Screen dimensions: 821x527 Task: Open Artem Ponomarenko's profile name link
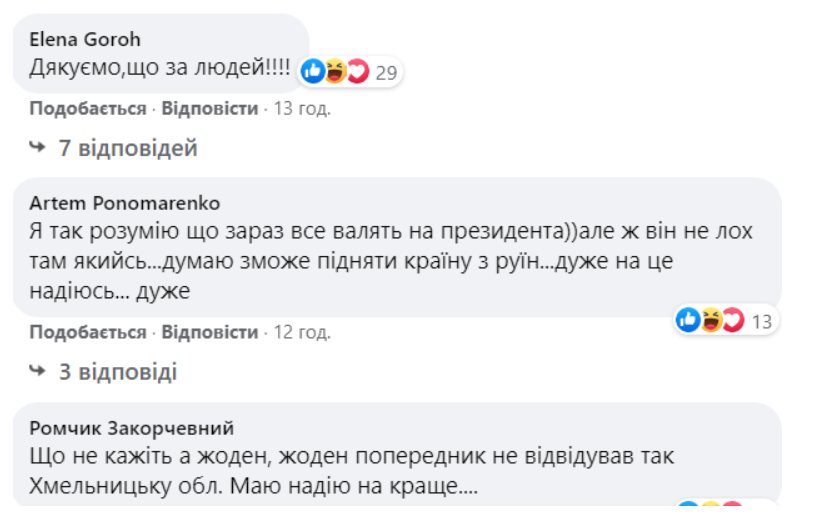click(125, 203)
